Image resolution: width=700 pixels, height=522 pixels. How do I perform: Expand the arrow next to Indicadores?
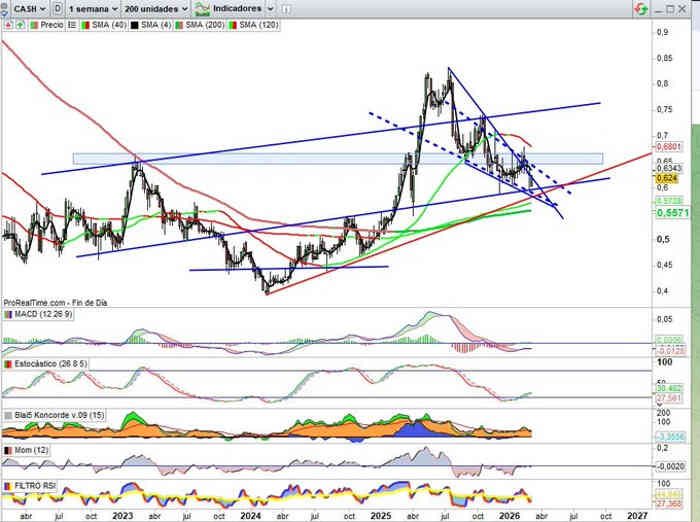(271, 8)
